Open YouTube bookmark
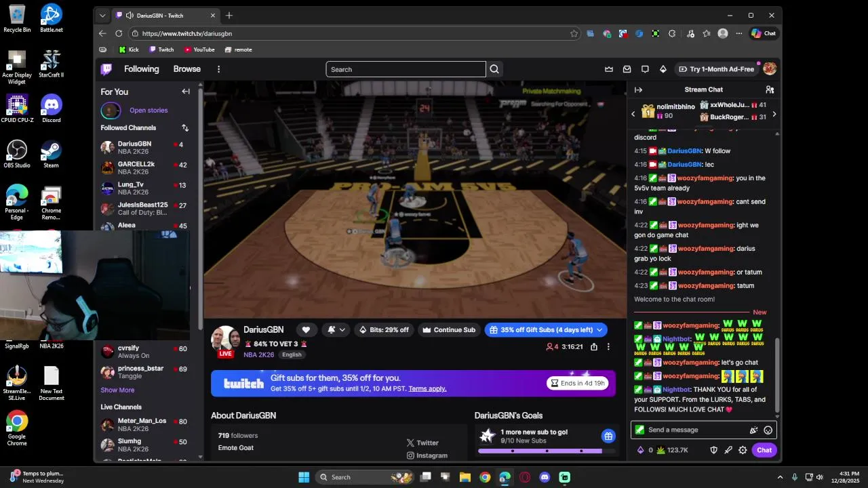Image resolution: width=868 pixels, height=488 pixels. [199, 49]
